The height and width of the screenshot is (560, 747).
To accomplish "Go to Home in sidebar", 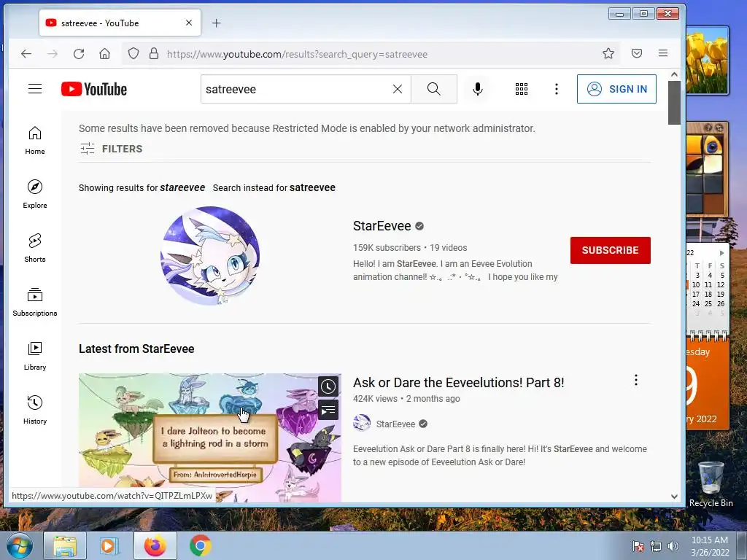I will [x=35, y=141].
